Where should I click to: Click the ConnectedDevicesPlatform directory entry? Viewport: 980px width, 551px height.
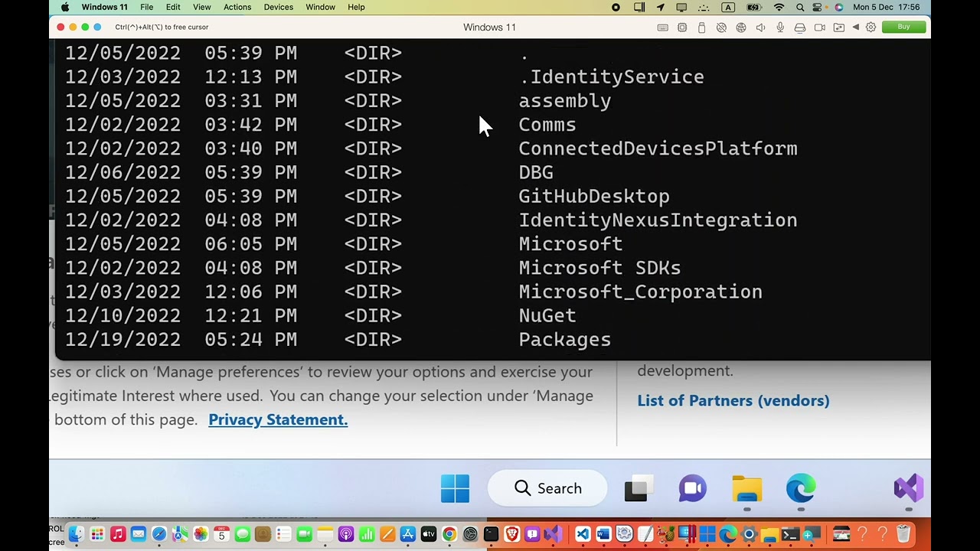[658, 148]
